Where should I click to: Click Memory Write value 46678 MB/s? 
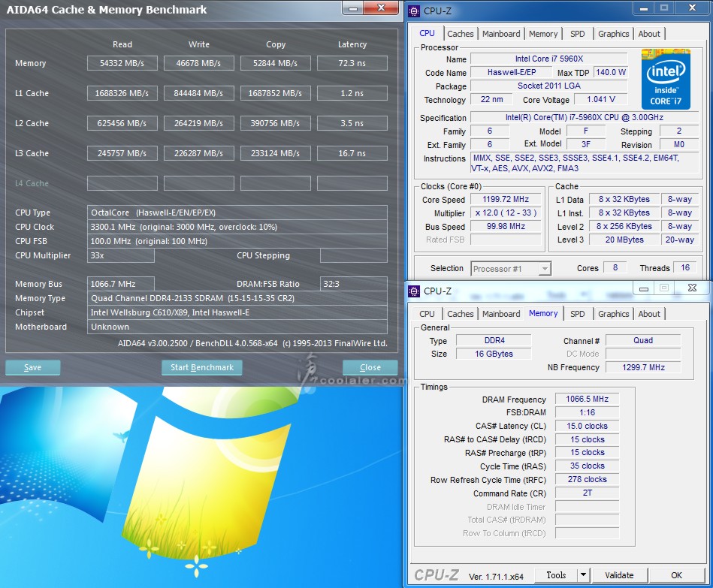(x=198, y=63)
